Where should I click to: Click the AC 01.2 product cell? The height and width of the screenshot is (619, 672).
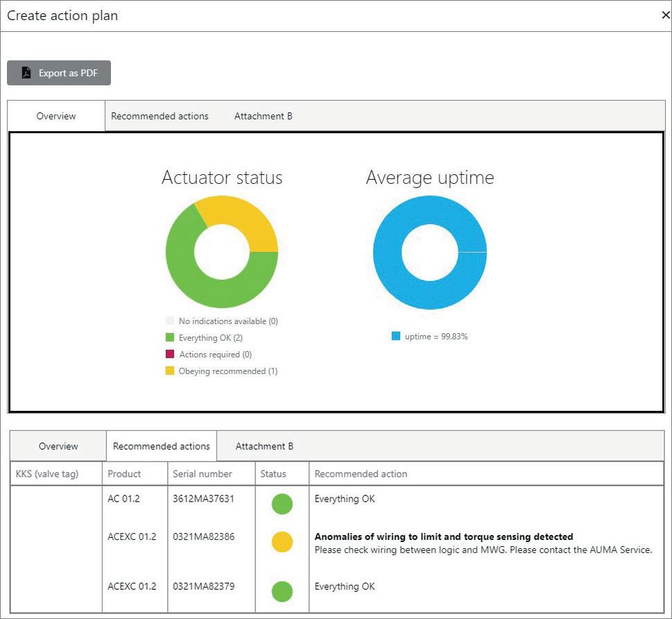point(124,498)
